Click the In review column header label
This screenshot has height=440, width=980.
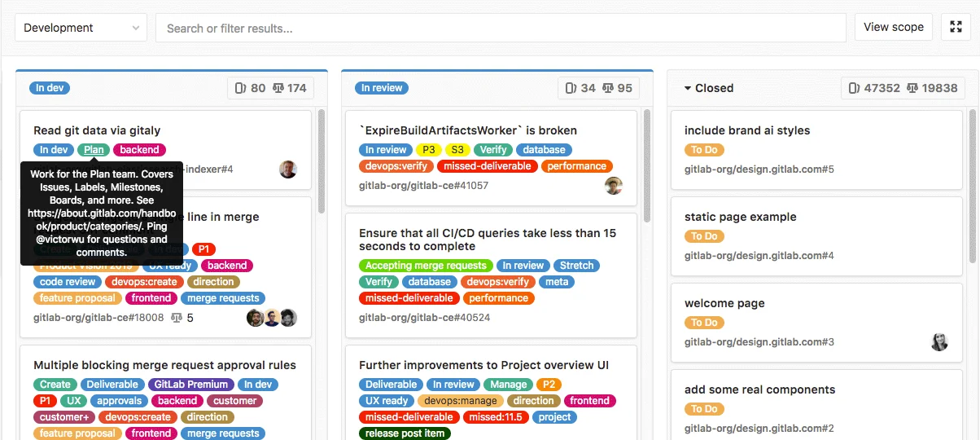coord(382,88)
